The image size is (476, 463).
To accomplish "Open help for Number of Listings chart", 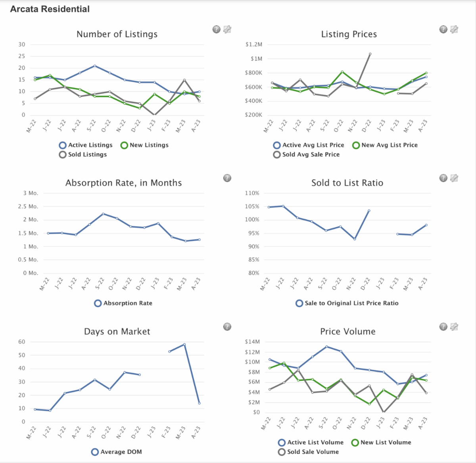I will (216, 29).
